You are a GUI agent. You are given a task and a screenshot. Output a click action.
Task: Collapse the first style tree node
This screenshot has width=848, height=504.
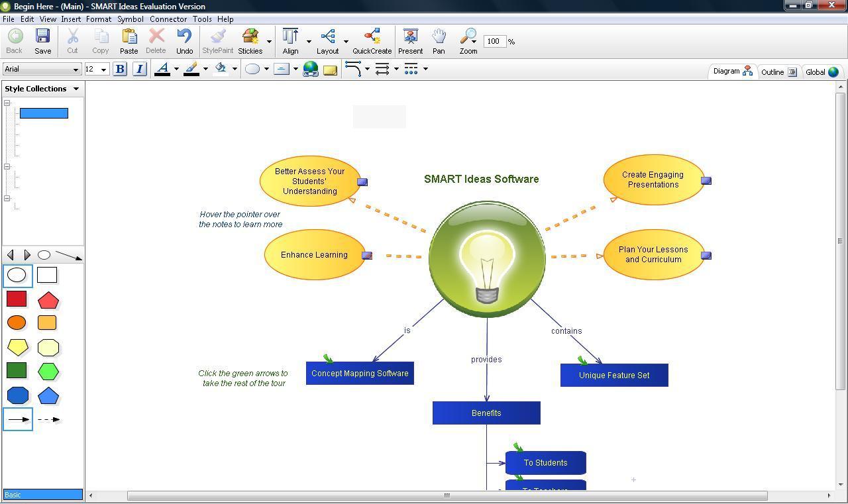coord(7,103)
